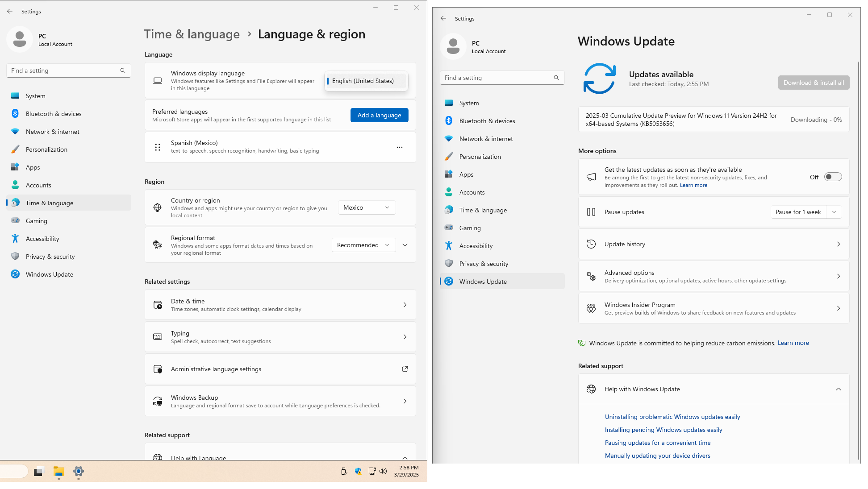This screenshot has width=868, height=489.
Task: Select Network & internet in Windows Update window sidebar
Action: pyautogui.click(x=502, y=139)
